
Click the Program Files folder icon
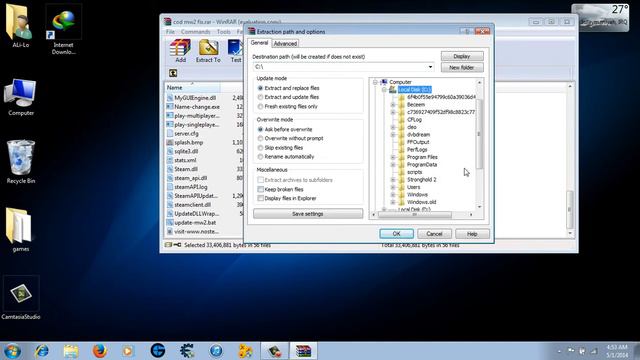click(x=401, y=157)
